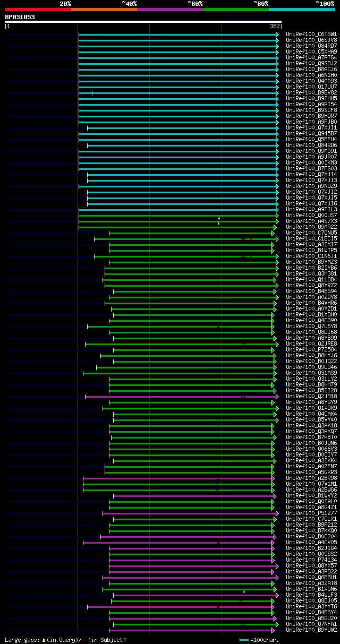Select the UniRef100_Q9LD46 label
The width and height of the screenshot is (340, 644).
(x=311, y=367)
